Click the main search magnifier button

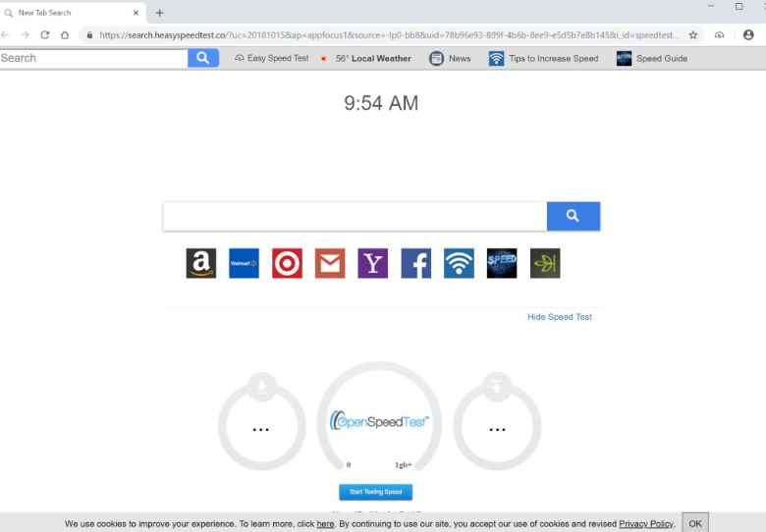tap(574, 216)
